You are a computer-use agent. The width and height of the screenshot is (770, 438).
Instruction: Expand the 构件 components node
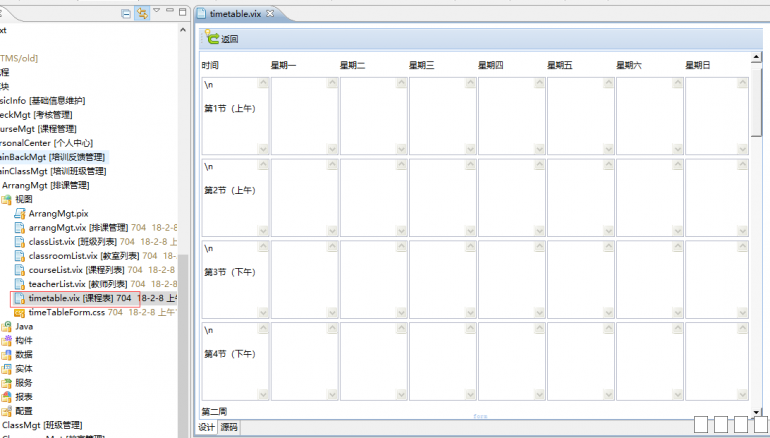tap(24, 340)
